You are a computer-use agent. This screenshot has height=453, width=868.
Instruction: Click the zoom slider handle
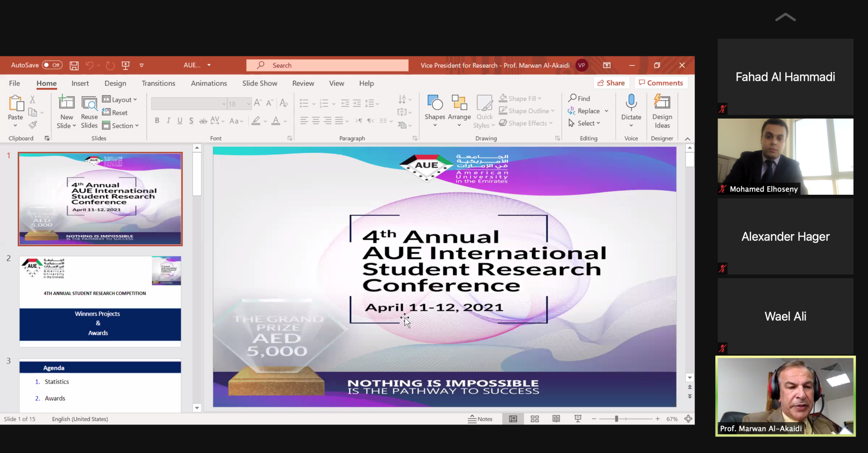616,419
